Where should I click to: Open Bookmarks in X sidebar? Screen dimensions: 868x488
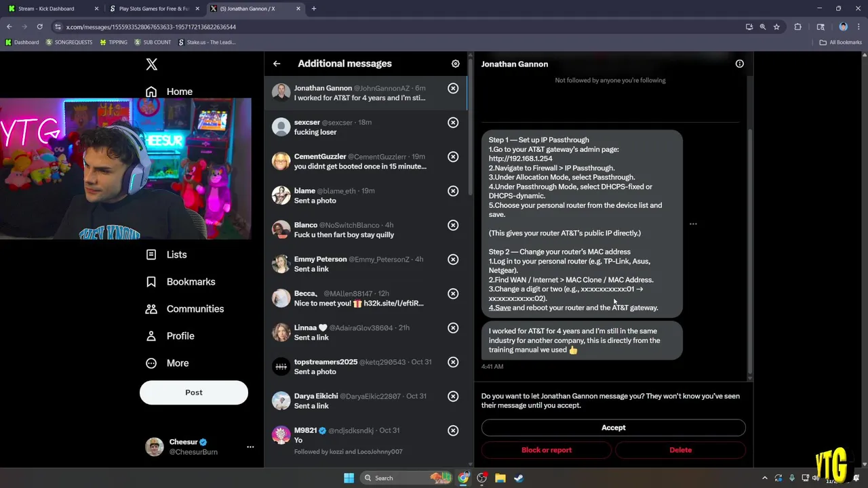point(180,281)
